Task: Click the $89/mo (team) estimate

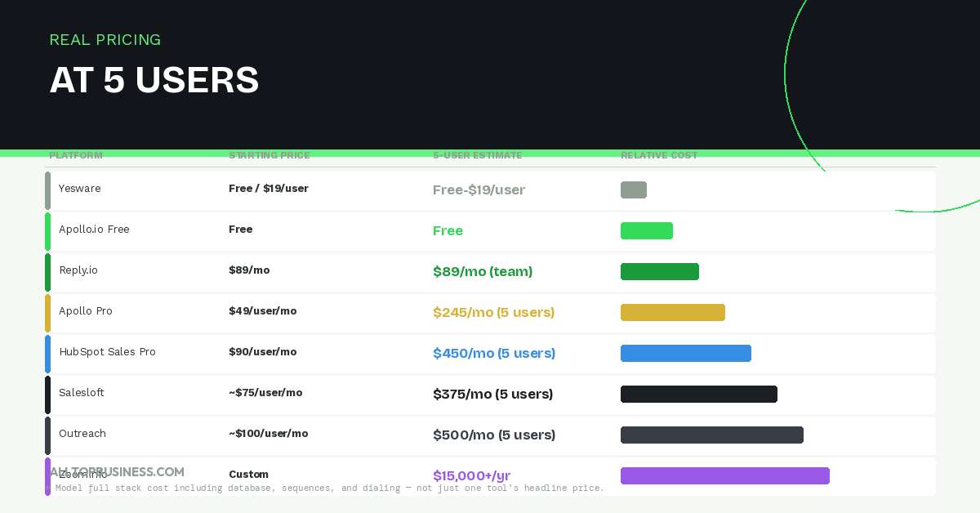Action: point(483,272)
